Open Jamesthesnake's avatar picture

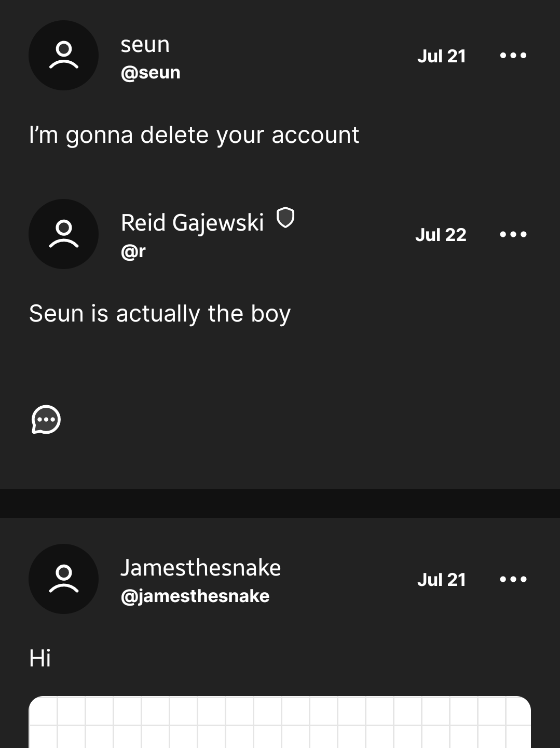63,579
